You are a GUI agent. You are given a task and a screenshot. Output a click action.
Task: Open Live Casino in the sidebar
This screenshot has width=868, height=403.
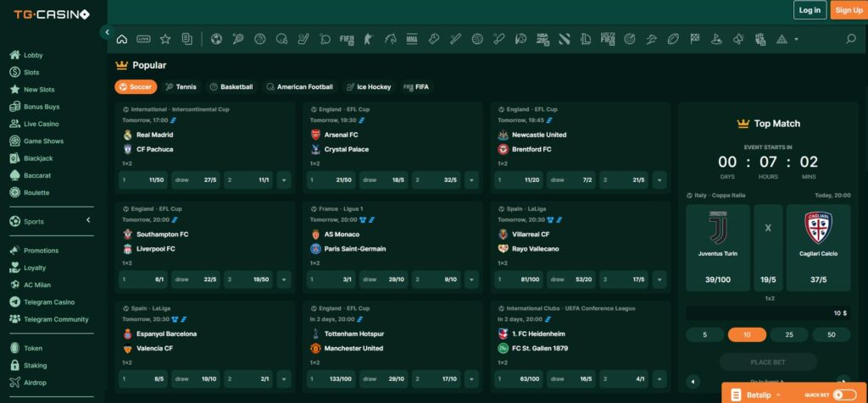click(41, 124)
